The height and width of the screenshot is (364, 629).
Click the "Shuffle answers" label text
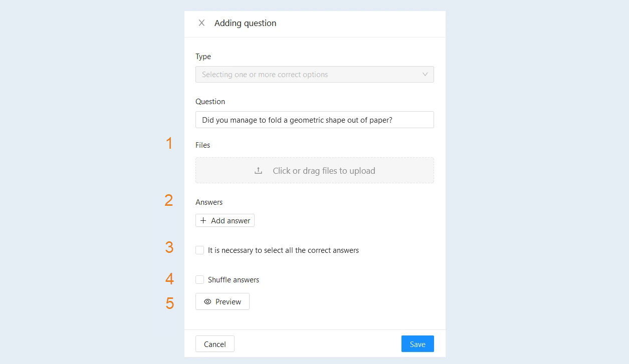click(234, 280)
